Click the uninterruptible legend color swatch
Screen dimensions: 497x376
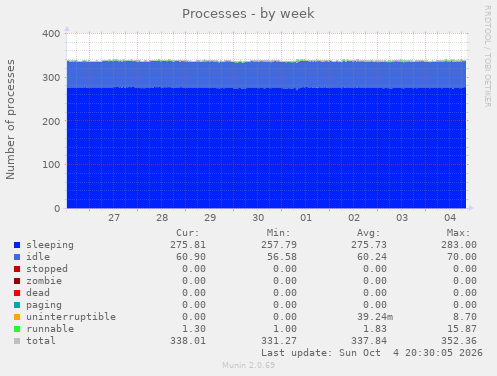(x=17, y=317)
